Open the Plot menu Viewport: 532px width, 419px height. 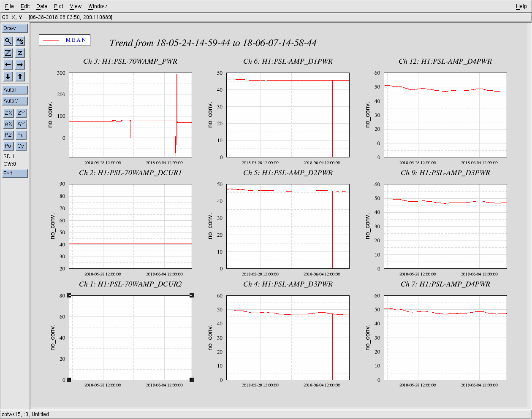tap(59, 6)
